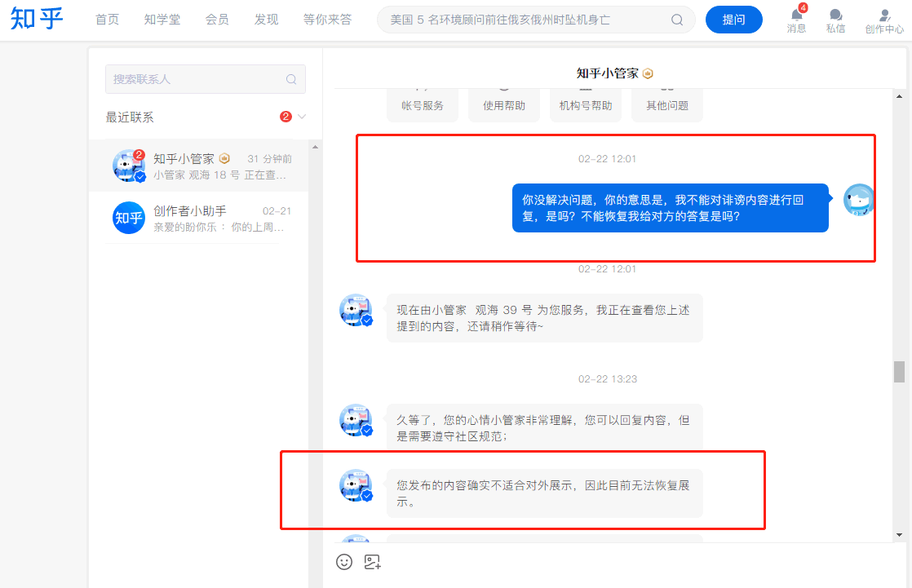Choose the 机构号帮助 quick option
912x588 pixels.
coord(586,105)
